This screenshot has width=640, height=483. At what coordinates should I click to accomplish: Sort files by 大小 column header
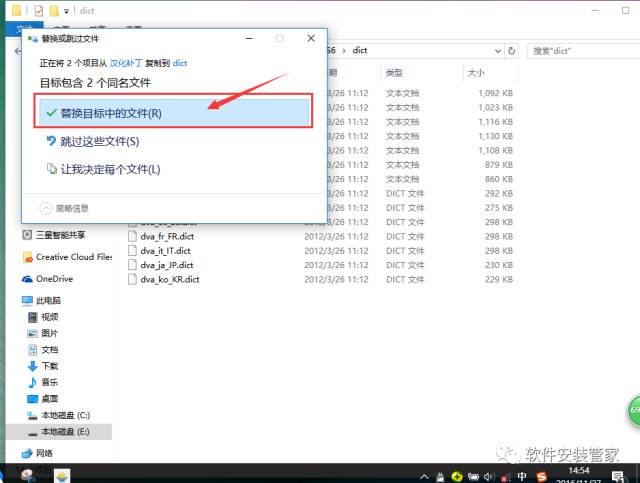(x=475, y=73)
